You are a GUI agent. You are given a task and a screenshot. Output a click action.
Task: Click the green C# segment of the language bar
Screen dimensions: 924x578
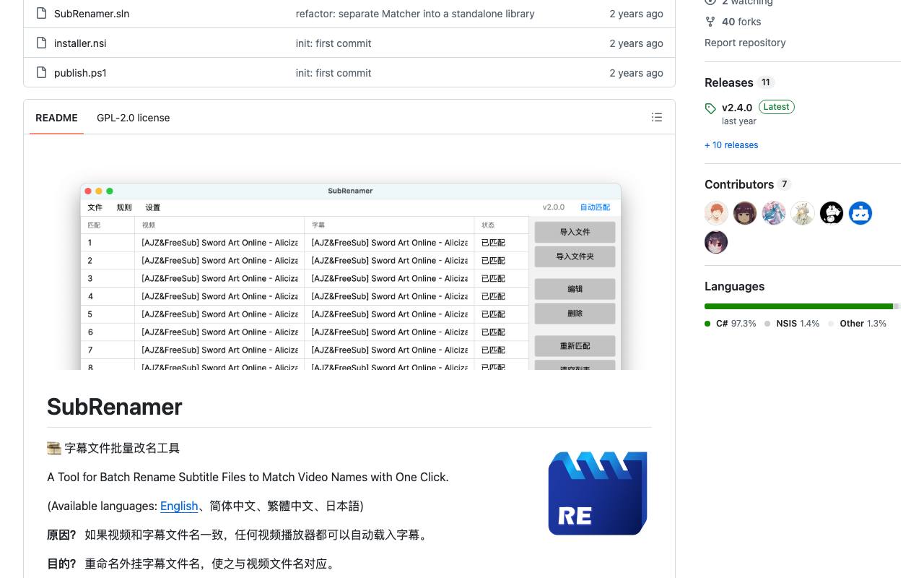(x=798, y=306)
